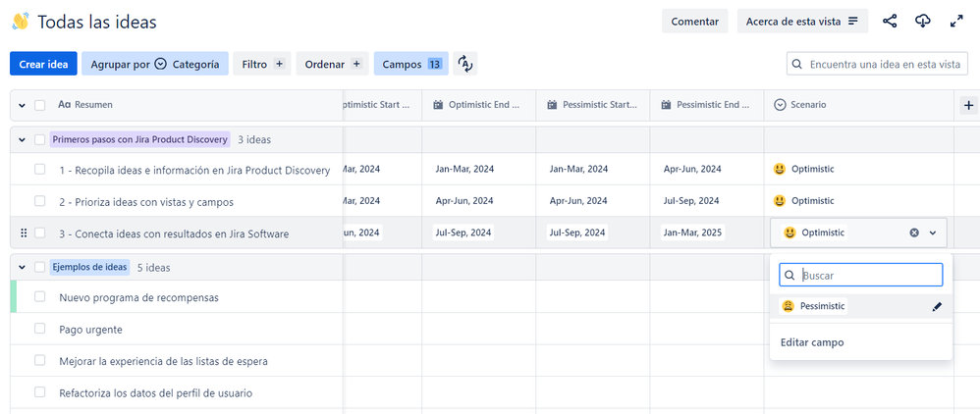
Task: Collapse the Primeros pasos con Jira group
Action: coord(22,140)
